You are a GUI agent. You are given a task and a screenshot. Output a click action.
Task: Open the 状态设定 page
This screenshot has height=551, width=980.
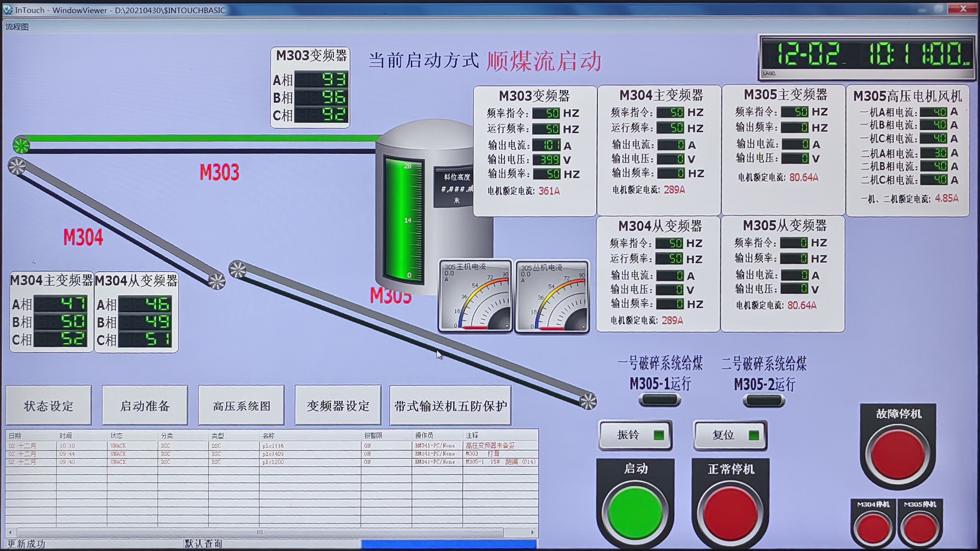(49, 405)
